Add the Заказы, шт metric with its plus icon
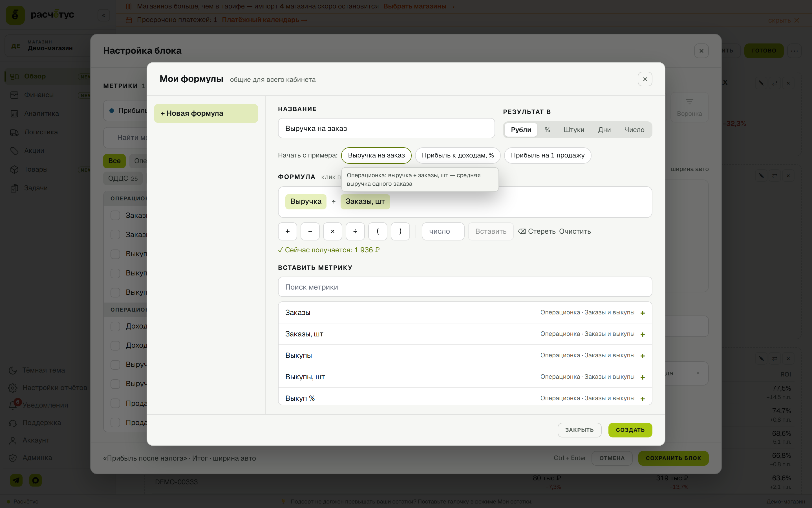This screenshot has height=508, width=812. pos(643,334)
